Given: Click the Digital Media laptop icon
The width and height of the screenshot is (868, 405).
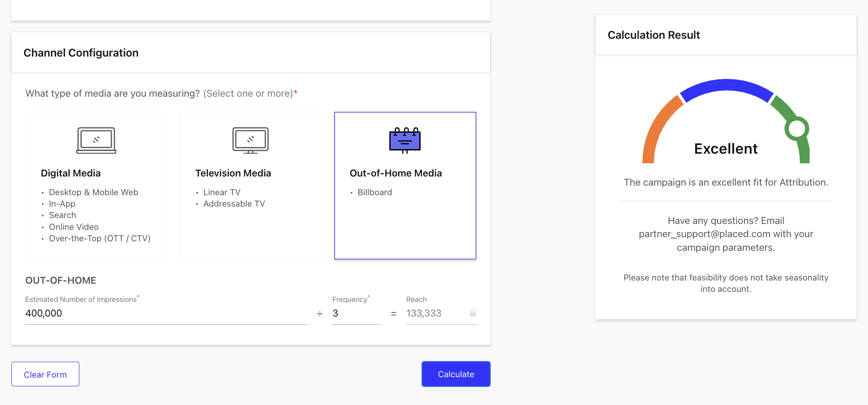Looking at the screenshot, I should 96,140.
